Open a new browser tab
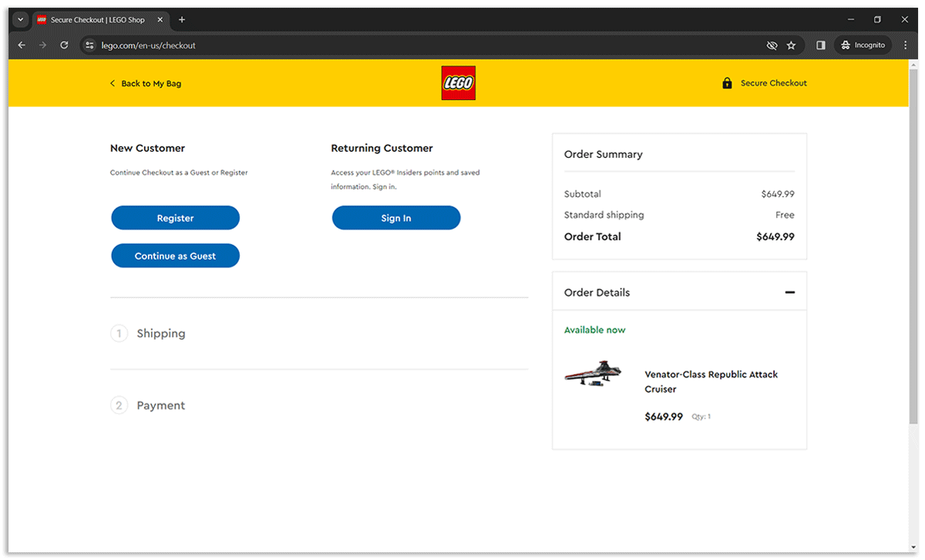The width and height of the screenshot is (925, 560). (x=182, y=19)
